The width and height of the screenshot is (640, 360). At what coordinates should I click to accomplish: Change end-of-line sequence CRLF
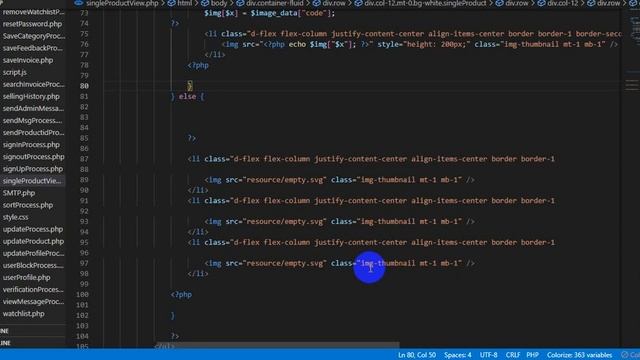pos(513,355)
